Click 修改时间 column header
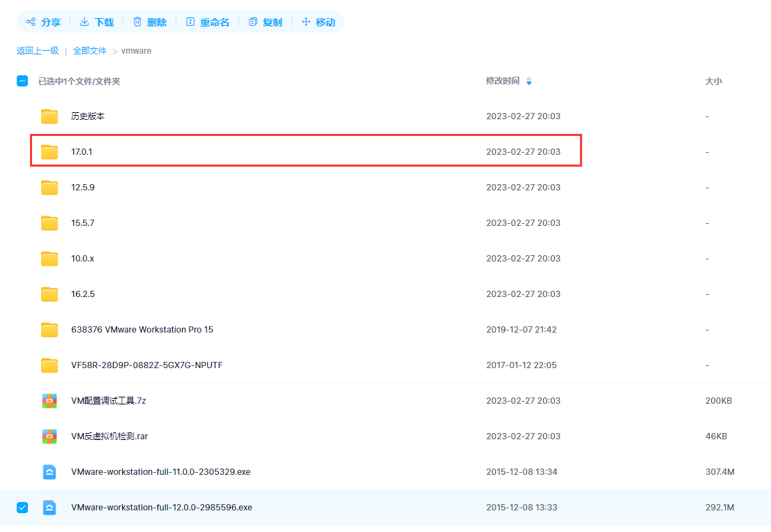The height and width of the screenshot is (532, 771). 503,81
